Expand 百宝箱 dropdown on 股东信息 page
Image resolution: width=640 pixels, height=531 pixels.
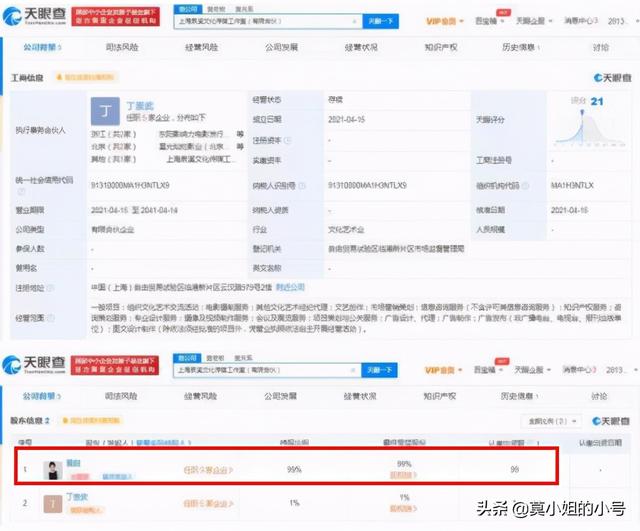tap(489, 370)
